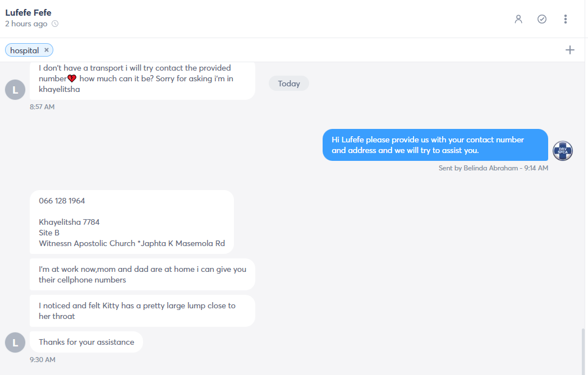Select the blue reply message bubble
Image resolution: width=588 pixels, height=375 pixels.
click(435, 145)
